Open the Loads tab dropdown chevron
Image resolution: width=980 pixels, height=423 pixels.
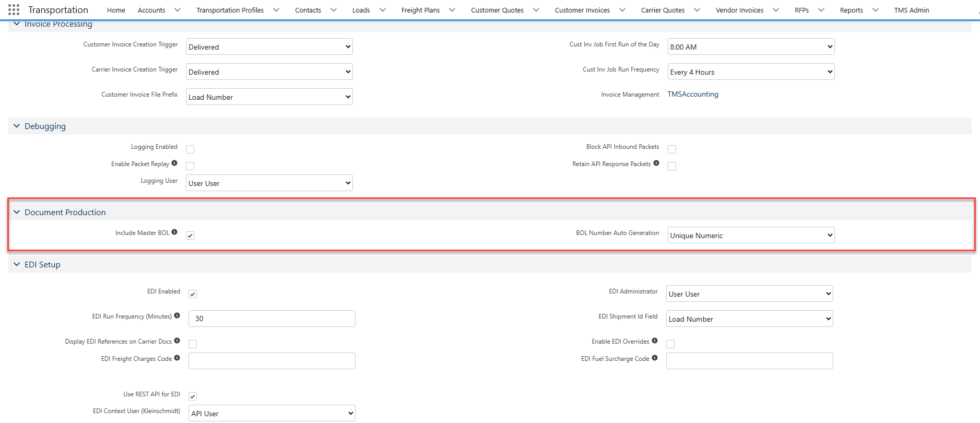[x=383, y=10]
